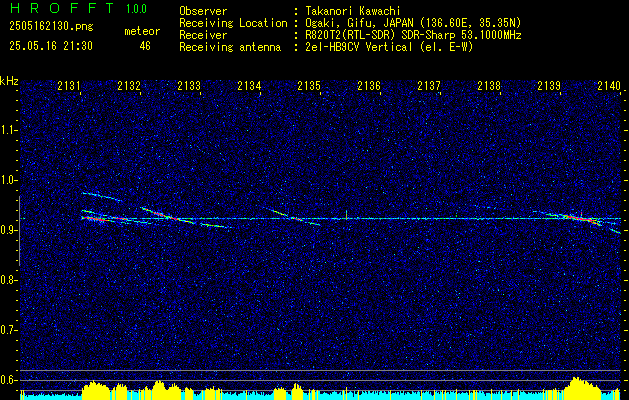Click the yellow signal peak under 2131
This screenshot has width=629, height=400.
pos(95,388)
